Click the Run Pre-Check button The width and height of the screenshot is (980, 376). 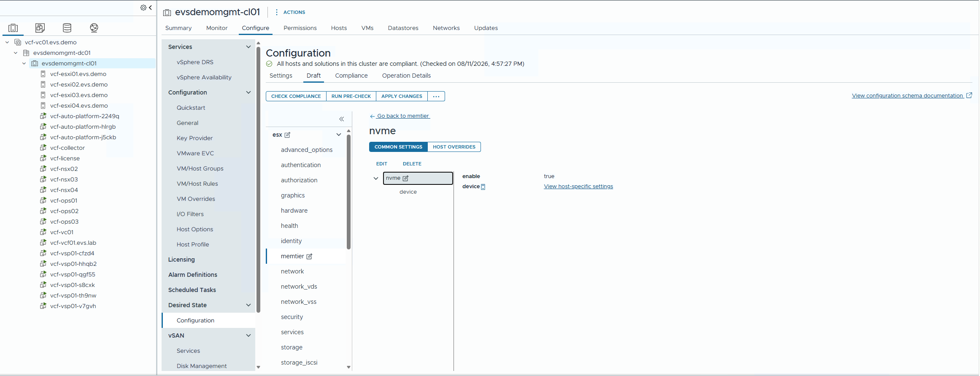click(x=351, y=96)
